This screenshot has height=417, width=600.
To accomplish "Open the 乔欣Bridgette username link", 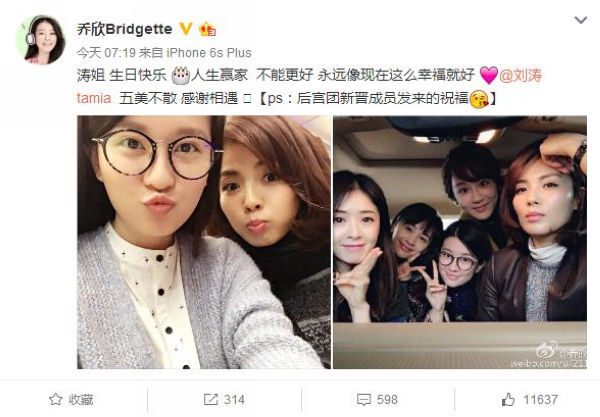I will tap(125, 29).
